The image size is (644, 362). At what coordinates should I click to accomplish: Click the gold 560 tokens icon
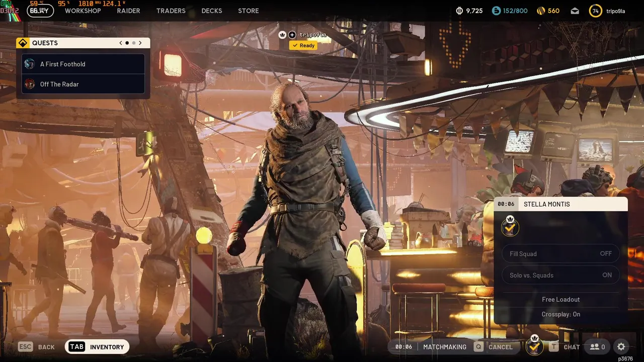541,11
